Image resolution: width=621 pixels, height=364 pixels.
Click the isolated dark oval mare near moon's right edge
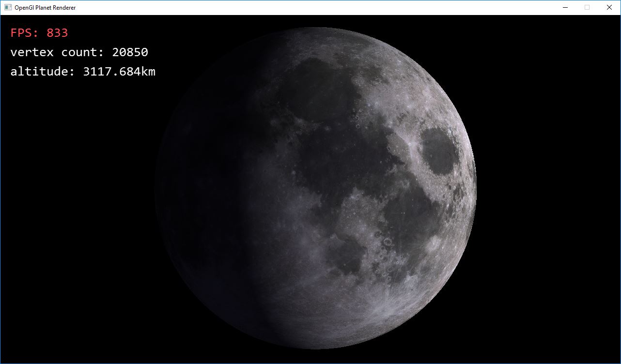(438, 151)
